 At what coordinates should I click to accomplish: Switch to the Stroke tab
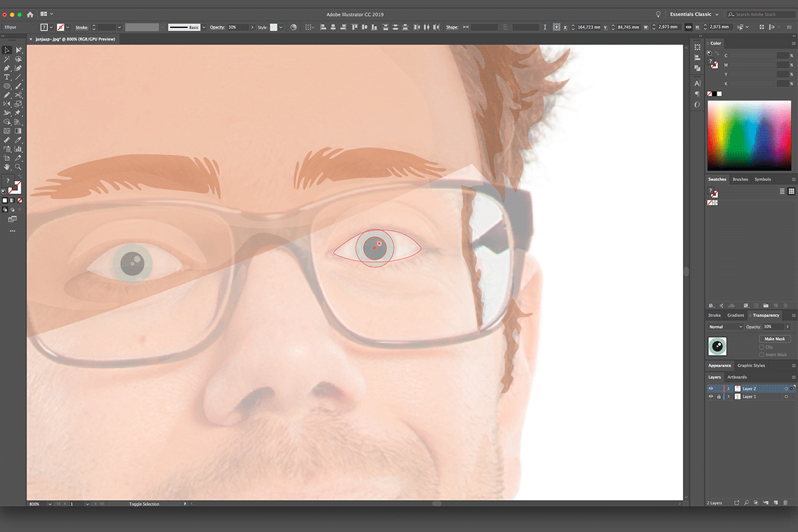(714, 315)
